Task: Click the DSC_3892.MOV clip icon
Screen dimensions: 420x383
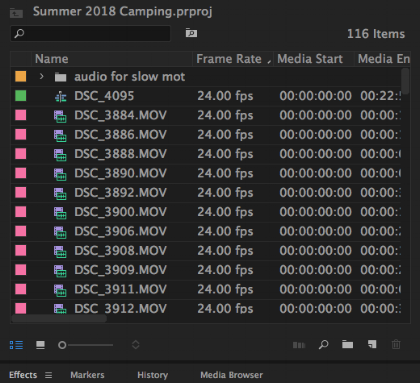Action: pyautogui.click(x=60, y=194)
